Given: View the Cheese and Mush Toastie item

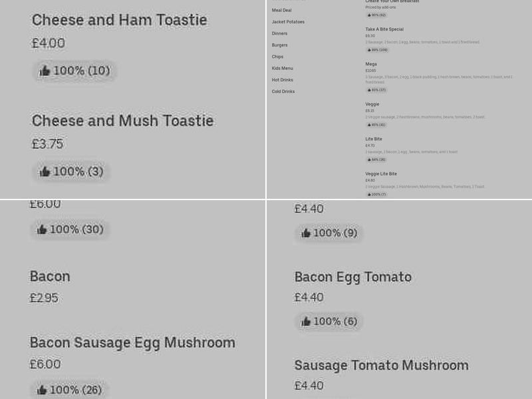Looking at the screenshot, I should (122, 121).
